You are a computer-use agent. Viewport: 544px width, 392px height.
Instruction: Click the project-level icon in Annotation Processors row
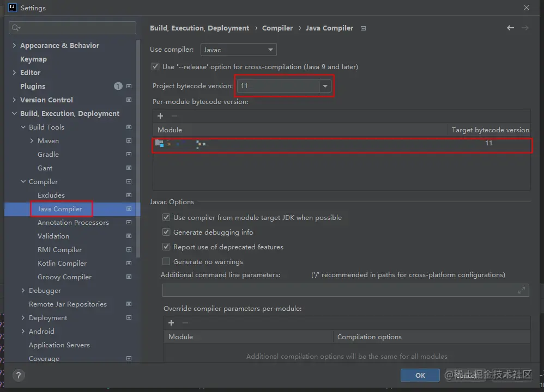point(129,222)
